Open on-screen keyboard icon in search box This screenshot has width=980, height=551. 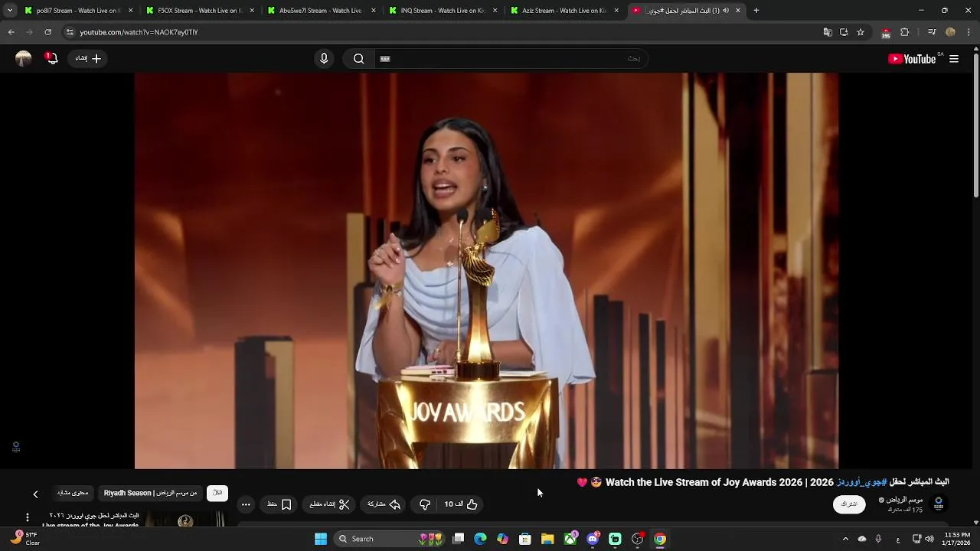click(385, 59)
